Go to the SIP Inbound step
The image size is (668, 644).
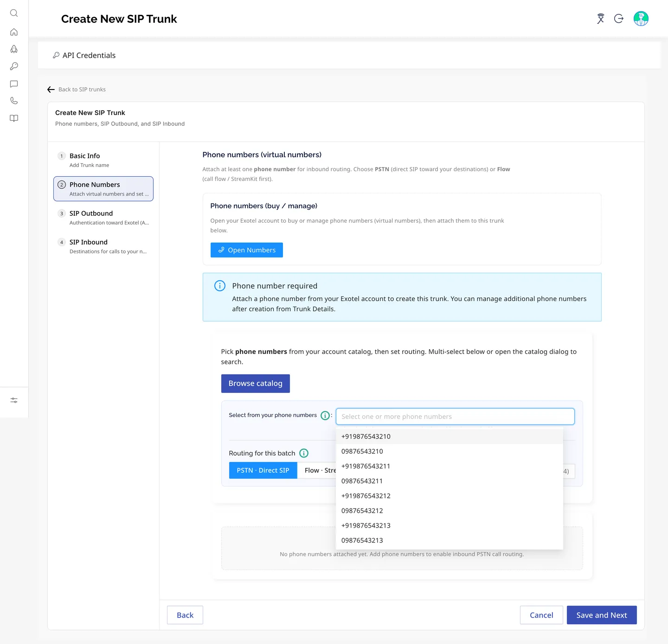click(x=103, y=246)
